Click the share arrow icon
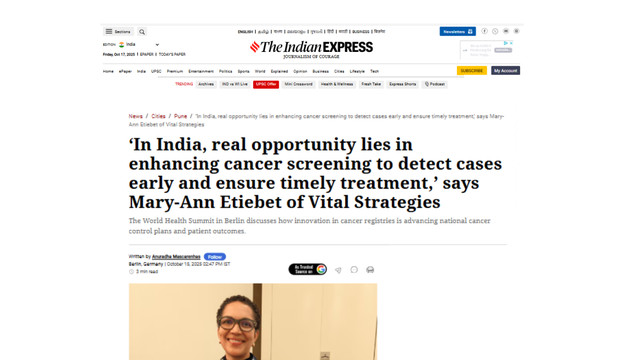This screenshot has width=640, height=360. pos(338,270)
